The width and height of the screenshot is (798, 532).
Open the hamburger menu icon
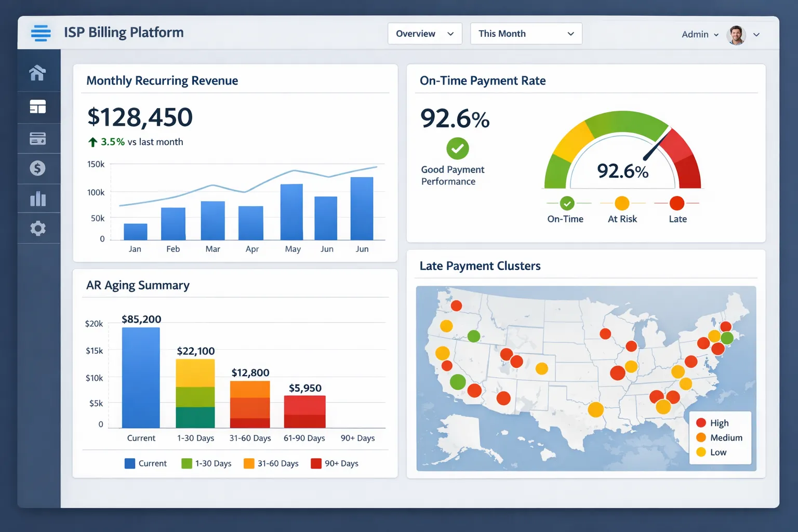pyautogui.click(x=41, y=33)
